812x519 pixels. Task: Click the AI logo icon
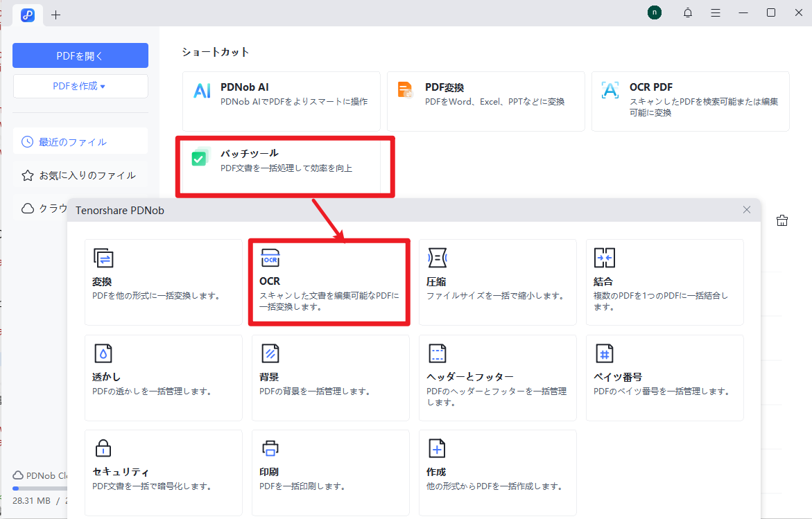click(x=202, y=91)
